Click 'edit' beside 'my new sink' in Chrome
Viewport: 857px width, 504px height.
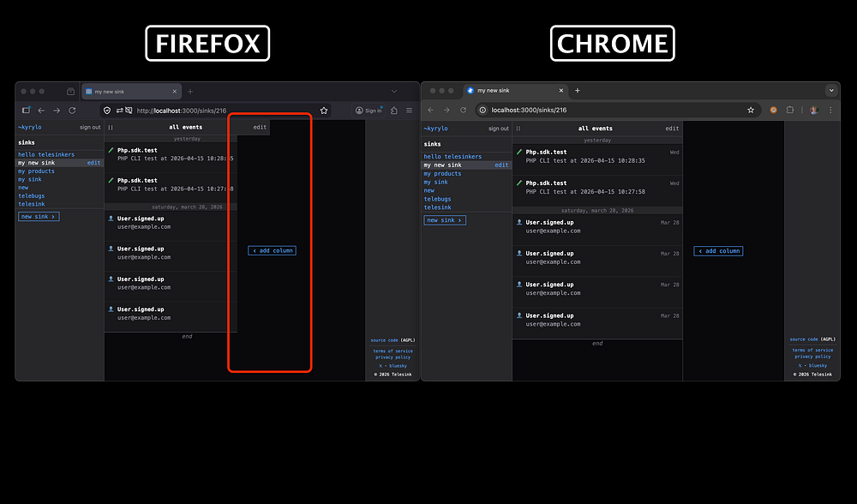501,165
